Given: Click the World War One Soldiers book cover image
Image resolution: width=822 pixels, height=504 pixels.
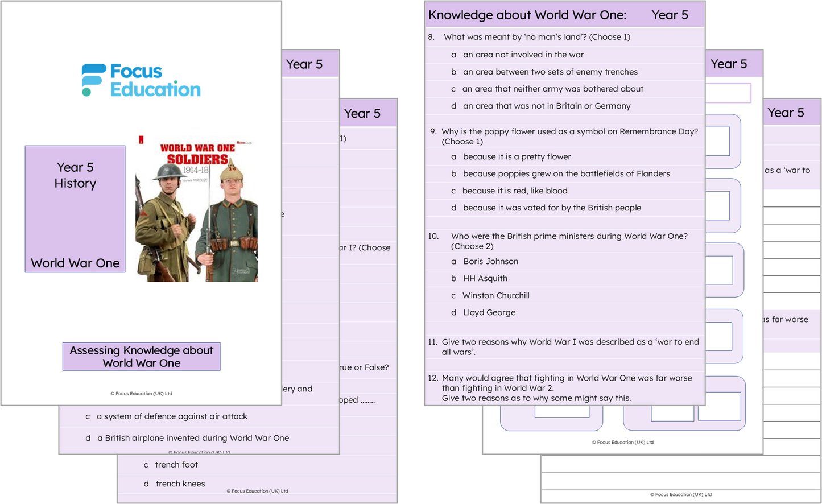Looking at the screenshot, I should 196,209.
